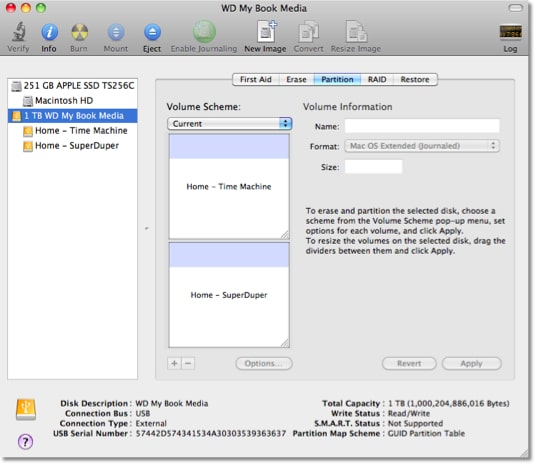Select the Macintosh HD volume
The height and width of the screenshot is (464, 535).
(x=73, y=101)
